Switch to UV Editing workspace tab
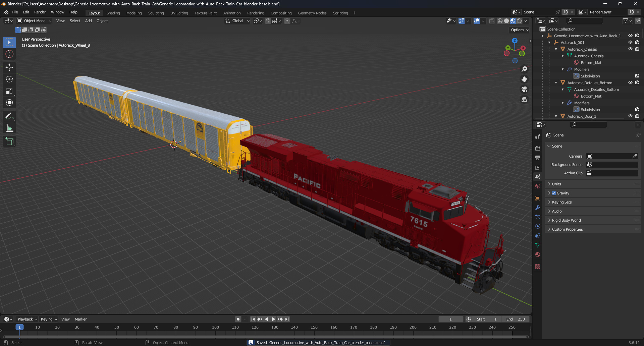 pos(179,13)
